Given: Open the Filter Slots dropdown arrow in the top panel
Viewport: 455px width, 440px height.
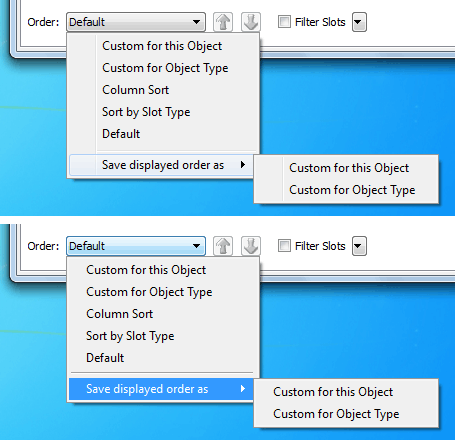Looking at the screenshot, I should tap(359, 22).
